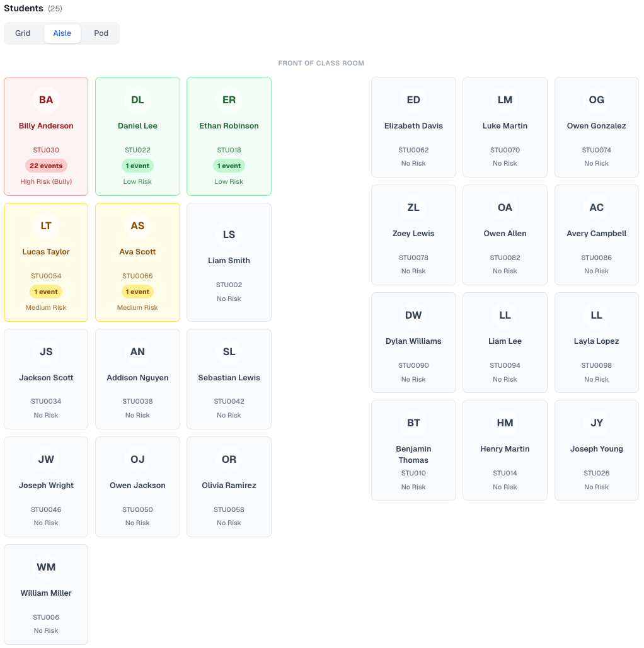644x648 pixels.
Task: Select Benjamin Thomas's student card
Action: (413, 450)
